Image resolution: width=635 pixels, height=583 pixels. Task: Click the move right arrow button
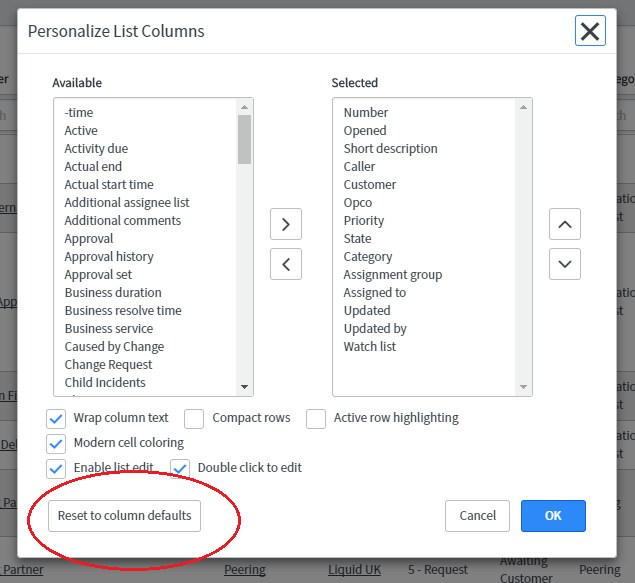[x=286, y=224]
